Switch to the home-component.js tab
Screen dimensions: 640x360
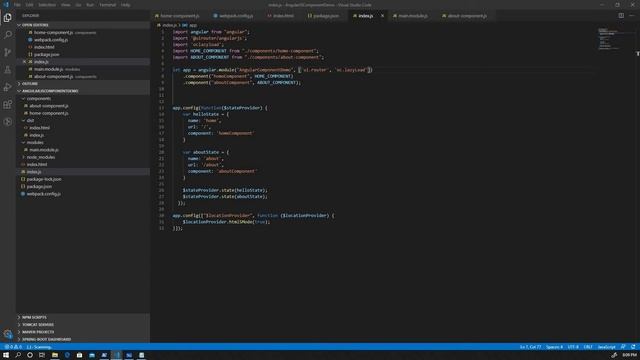180,16
